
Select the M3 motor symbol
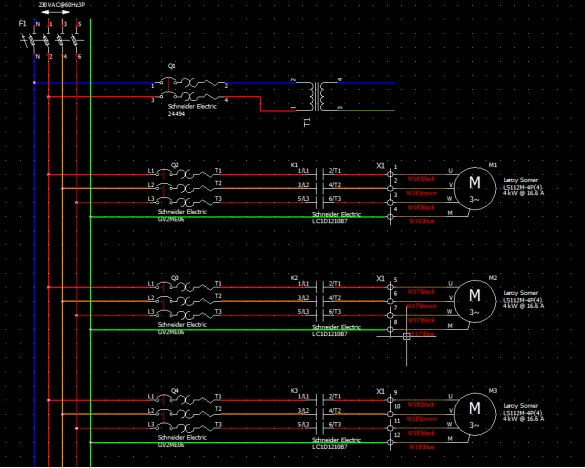pyautogui.click(x=475, y=414)
